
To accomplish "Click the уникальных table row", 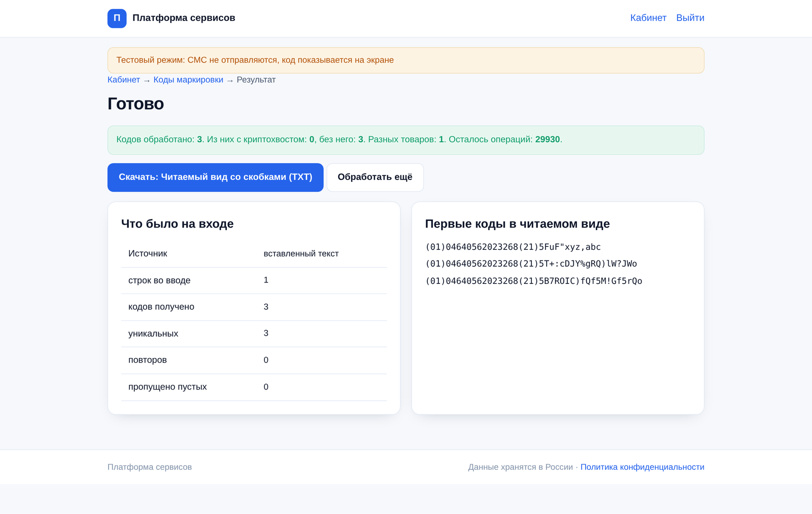I will [254, 334].
